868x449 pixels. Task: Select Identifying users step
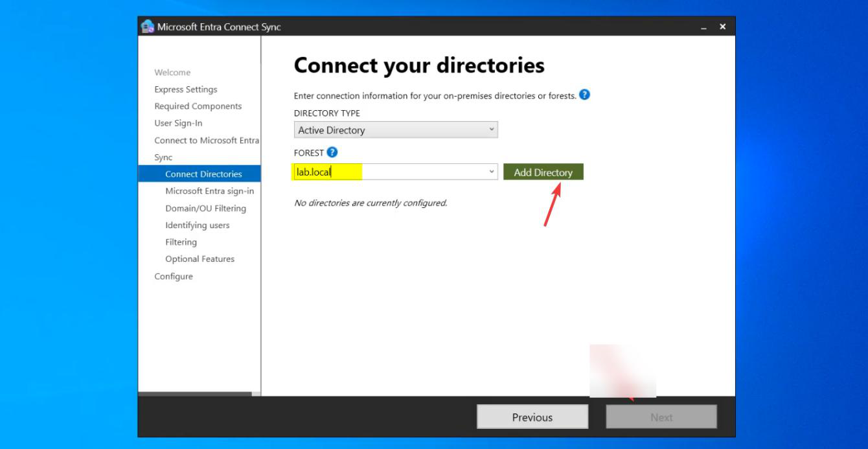(198, 225)
